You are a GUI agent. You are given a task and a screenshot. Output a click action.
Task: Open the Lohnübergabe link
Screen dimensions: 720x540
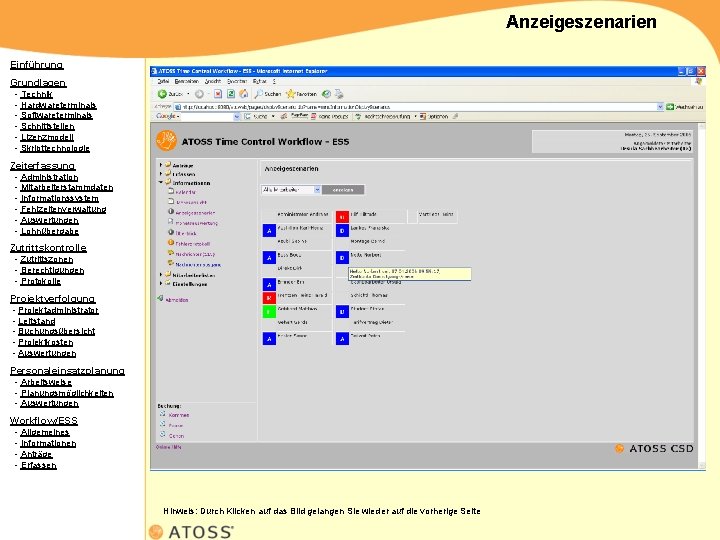[x=50, y=231]
